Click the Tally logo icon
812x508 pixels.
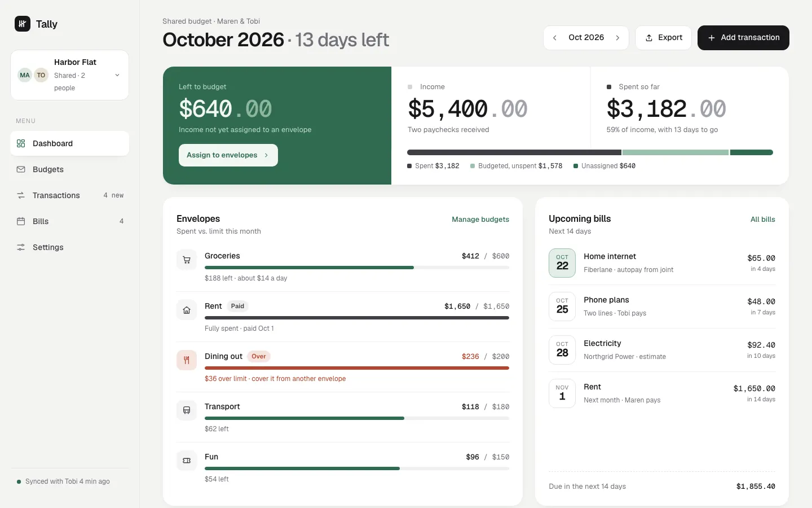pos(23,24)
